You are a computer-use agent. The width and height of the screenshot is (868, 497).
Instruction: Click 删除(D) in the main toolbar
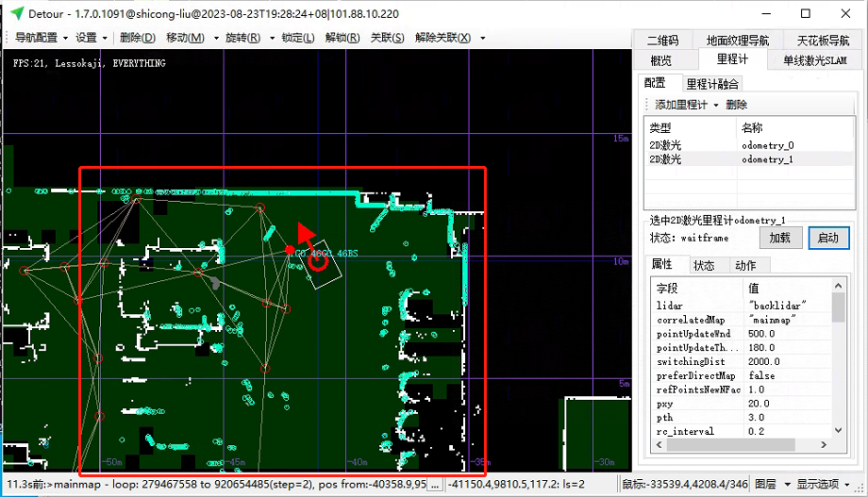138,38
